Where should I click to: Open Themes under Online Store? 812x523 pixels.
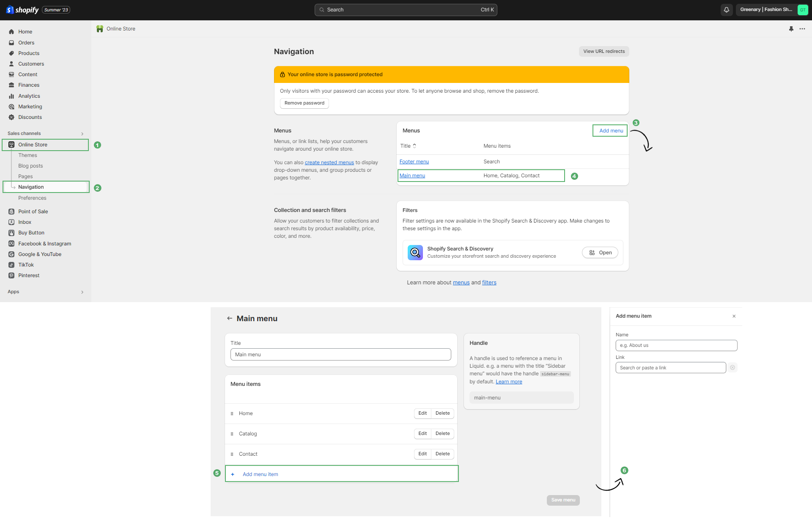pyautogui.click(x=27, y=155)
